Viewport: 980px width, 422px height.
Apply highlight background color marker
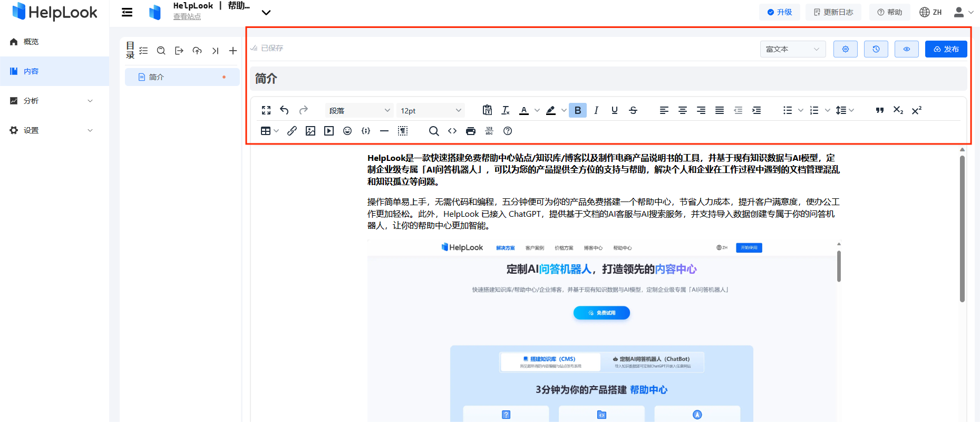551,110
